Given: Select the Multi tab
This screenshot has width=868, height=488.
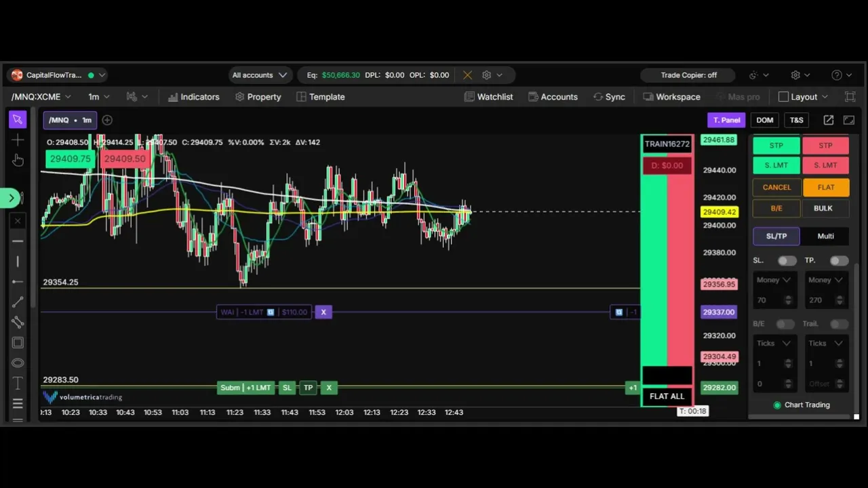Looking at the screenshot, I should pyautogui.click(x=825, y=236).
